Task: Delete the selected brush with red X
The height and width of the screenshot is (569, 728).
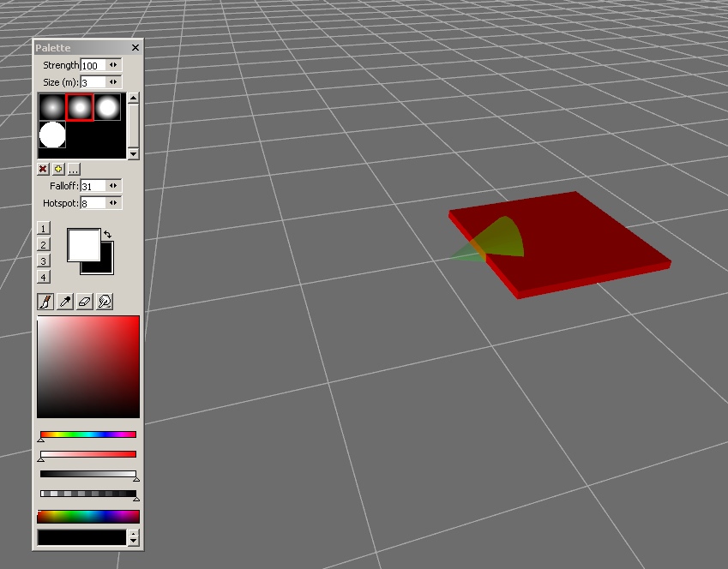Action: (x=43, y=169)
